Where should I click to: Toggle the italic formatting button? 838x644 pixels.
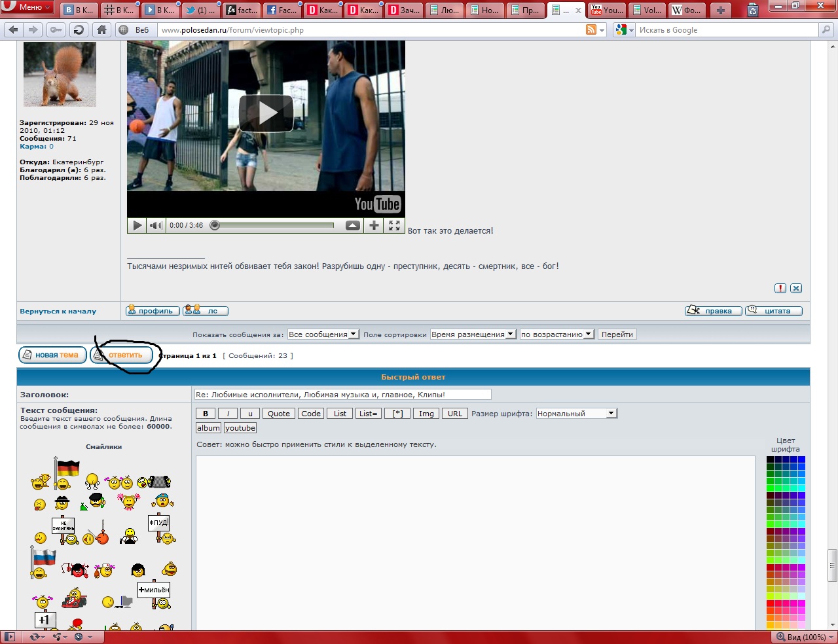click(228, 414)
